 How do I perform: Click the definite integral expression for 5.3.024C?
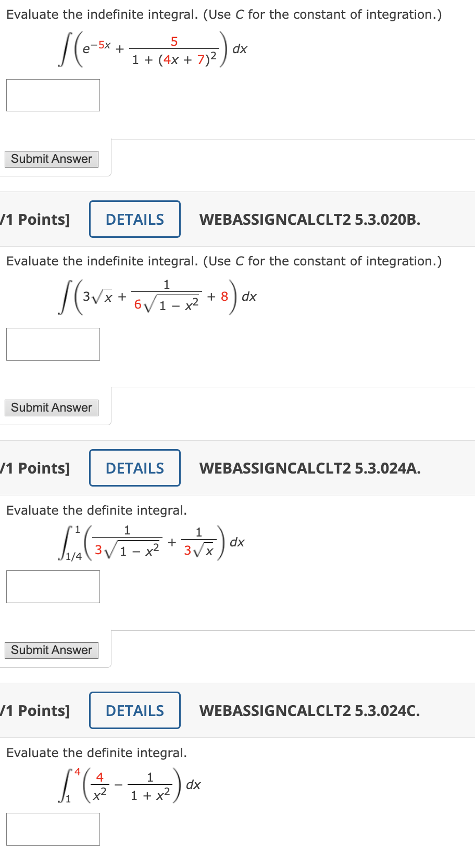click(129, 785)
